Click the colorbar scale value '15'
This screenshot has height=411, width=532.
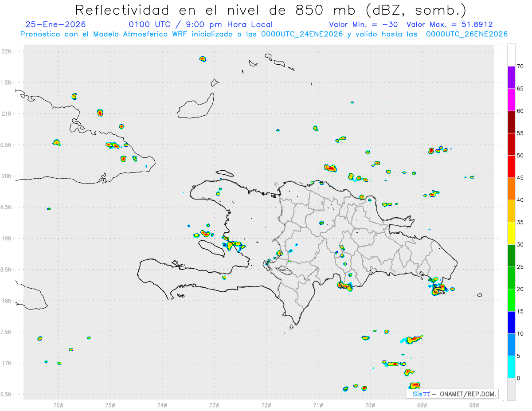(520, 311)
